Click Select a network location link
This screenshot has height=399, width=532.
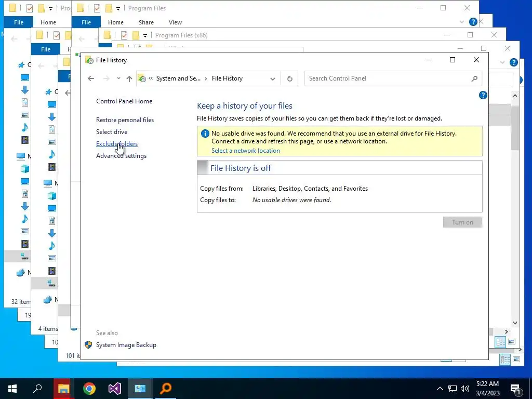pyautogui.click(x=246, y=151)
